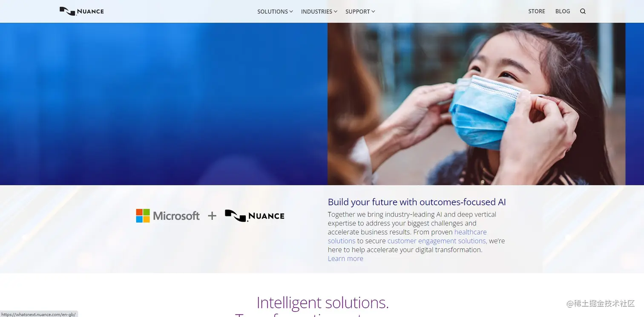Go to the Store page
Viewport: 644px width, 317px height.
coord(537,12)
